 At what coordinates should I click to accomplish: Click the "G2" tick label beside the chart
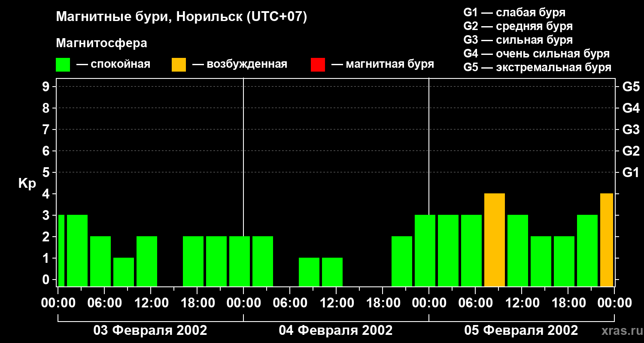coord(631,151)
